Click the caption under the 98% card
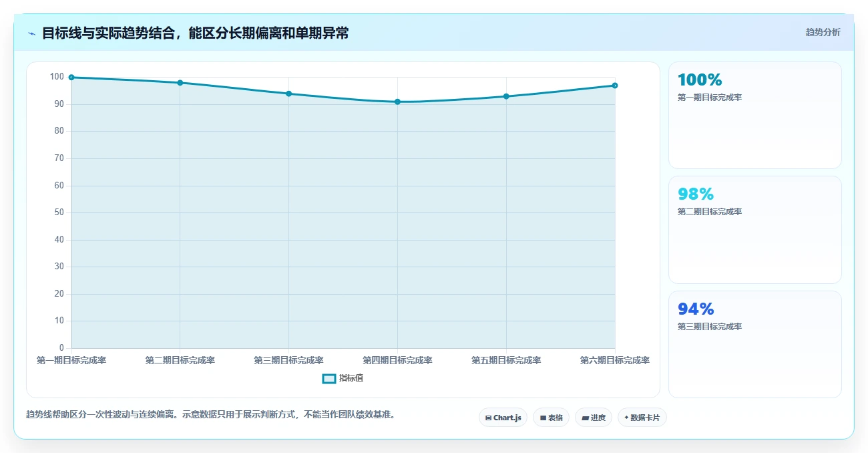 [x=710, y=212]
